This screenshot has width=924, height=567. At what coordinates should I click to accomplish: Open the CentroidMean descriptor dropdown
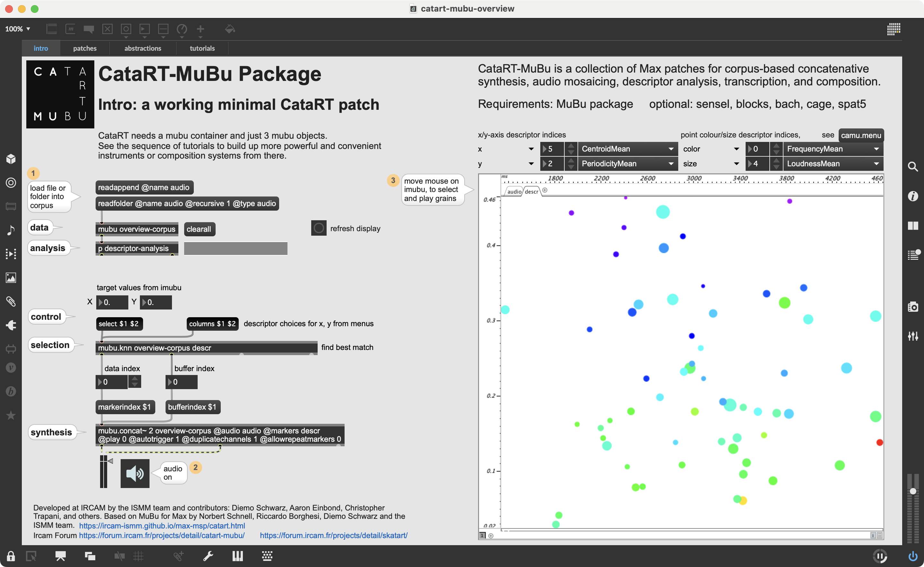tap(628, 149)
